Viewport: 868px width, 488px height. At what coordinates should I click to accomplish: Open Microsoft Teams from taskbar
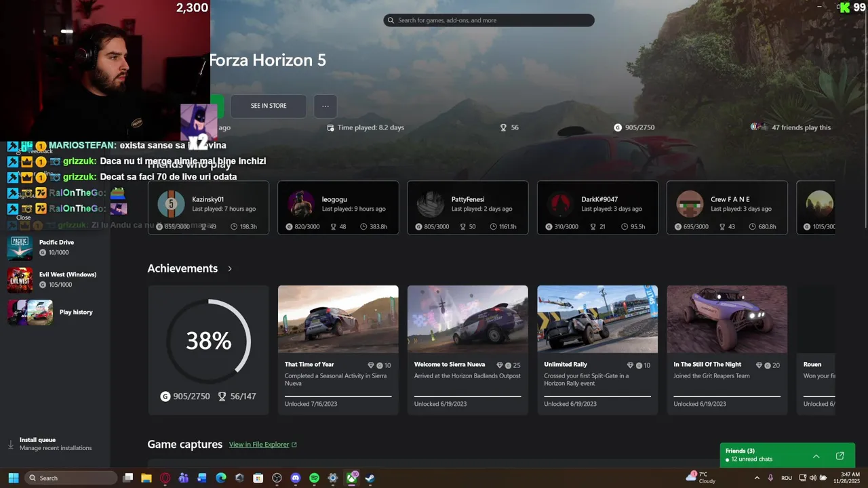(x=183, y=478)
